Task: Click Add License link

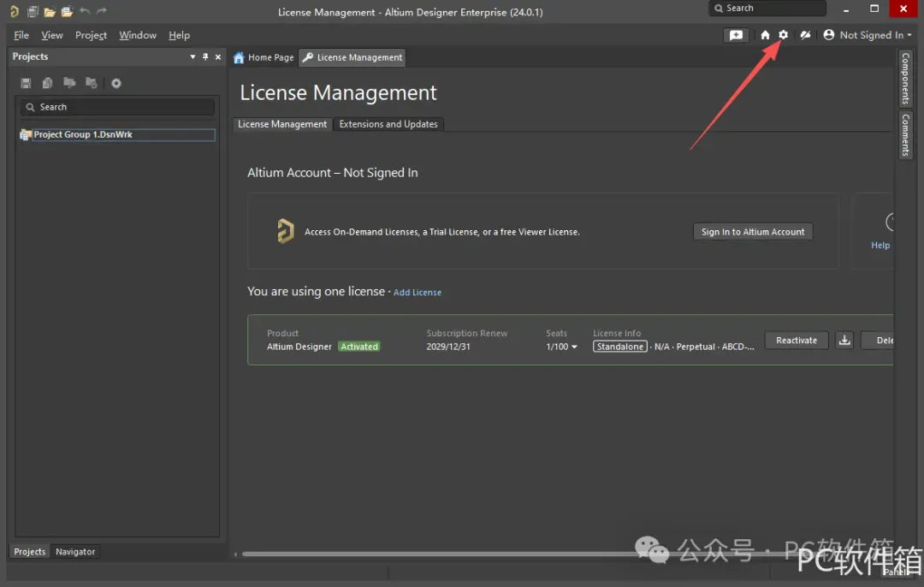Action: point(418,293)
